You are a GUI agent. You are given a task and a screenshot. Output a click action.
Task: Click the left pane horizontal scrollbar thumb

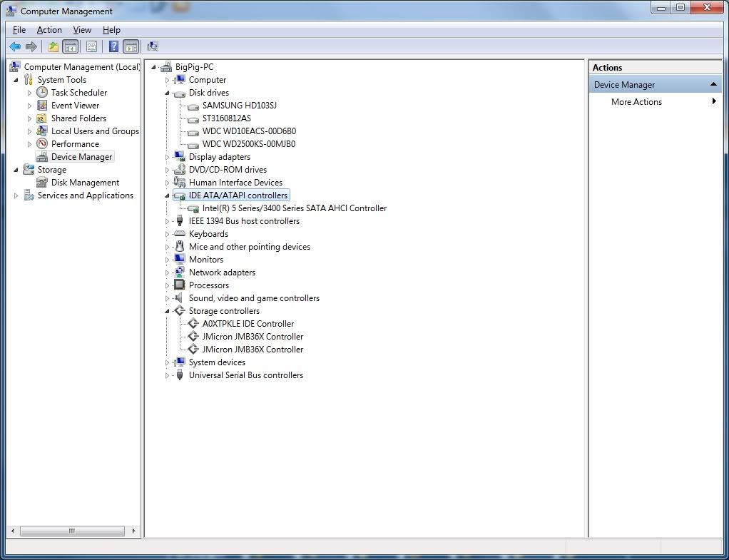pyautogui.click(x=72, y=531)
